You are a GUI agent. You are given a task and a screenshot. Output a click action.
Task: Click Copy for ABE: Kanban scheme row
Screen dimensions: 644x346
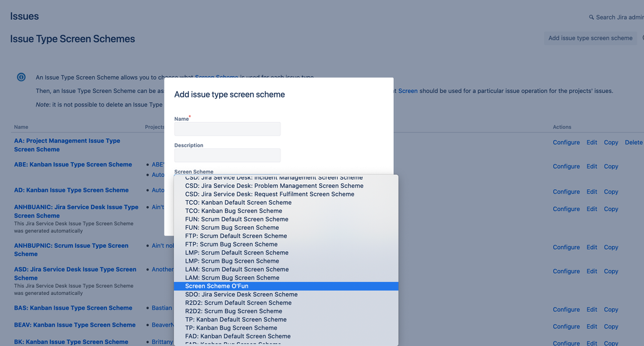[610, 167]
